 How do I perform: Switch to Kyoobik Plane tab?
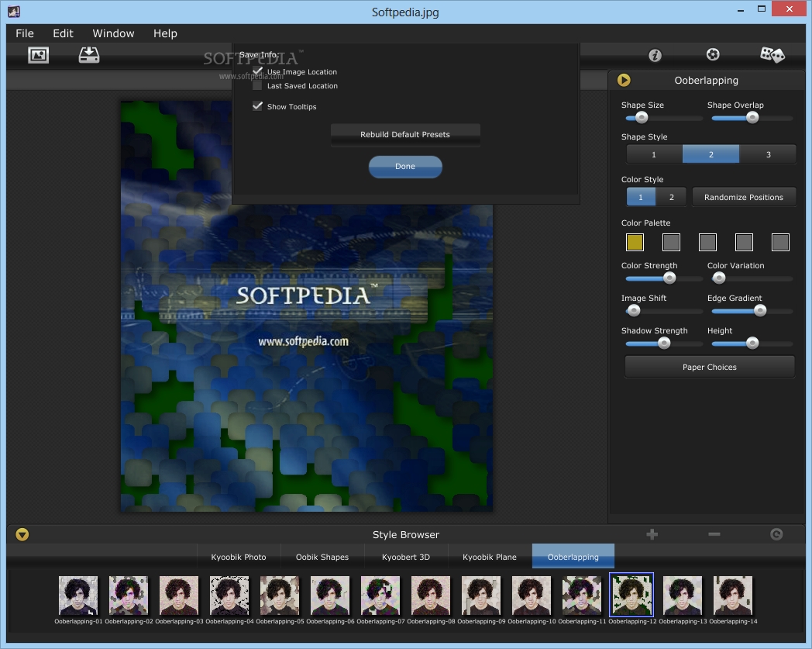point(490,557)
